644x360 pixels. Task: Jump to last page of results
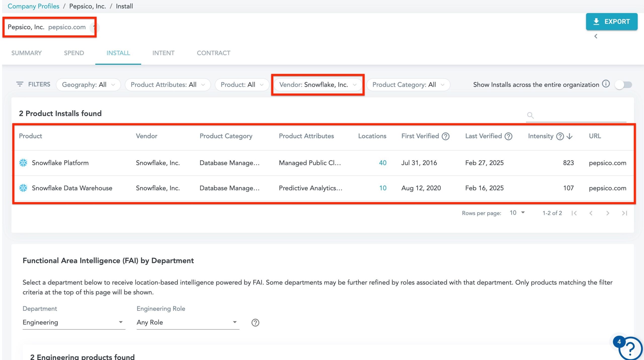624,213
